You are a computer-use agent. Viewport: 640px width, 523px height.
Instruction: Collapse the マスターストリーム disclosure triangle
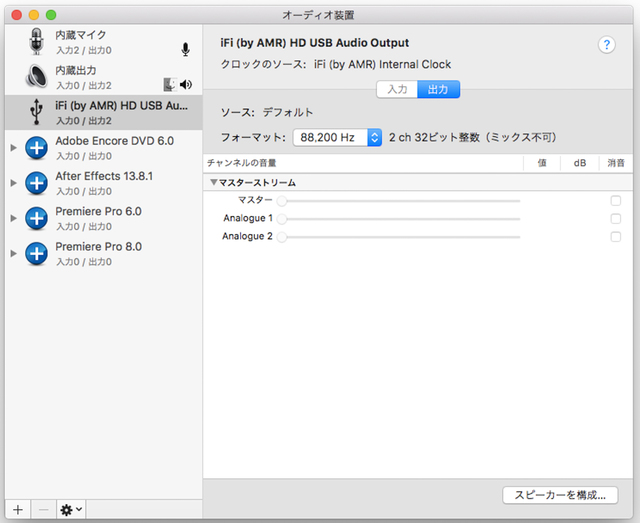213,183
